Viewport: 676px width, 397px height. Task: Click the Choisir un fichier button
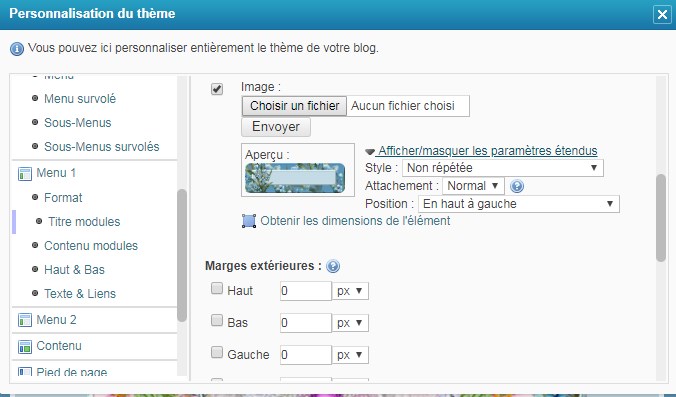click(x=294, y=106)
